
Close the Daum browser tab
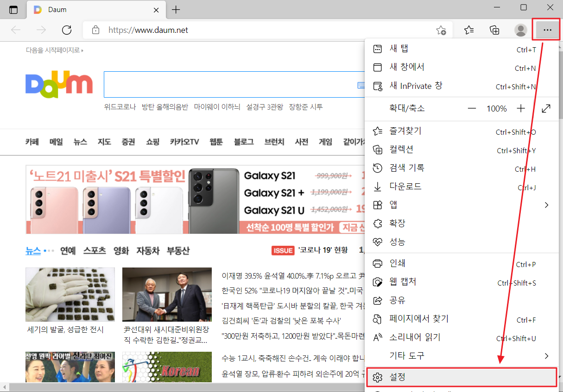coord(157,10)
